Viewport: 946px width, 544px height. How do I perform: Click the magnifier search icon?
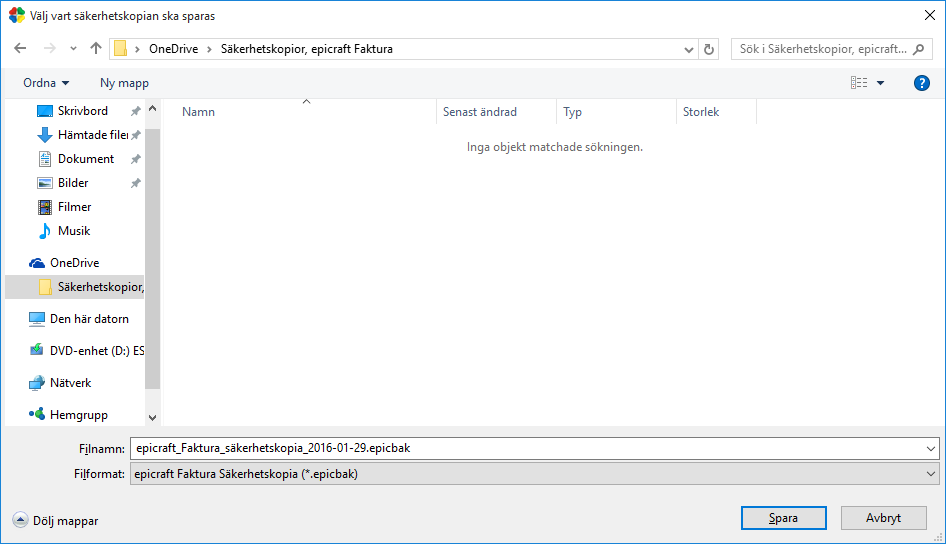918,49
